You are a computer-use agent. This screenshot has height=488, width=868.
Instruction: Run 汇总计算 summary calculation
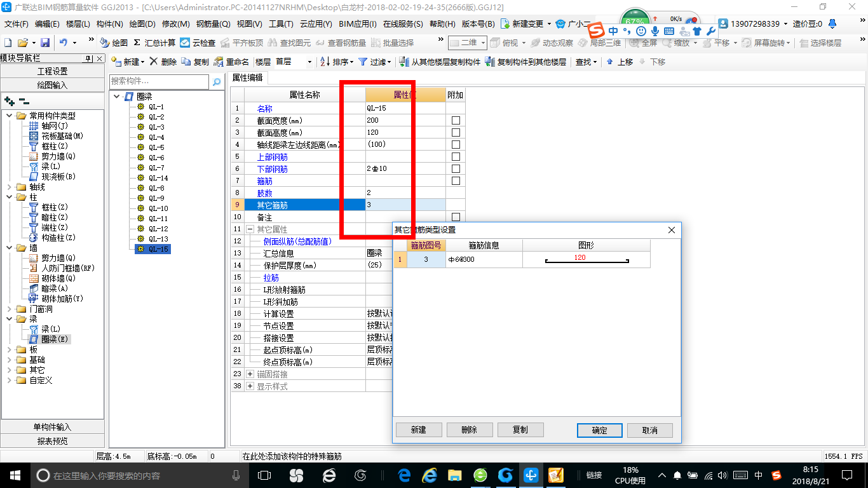[154, 43]
